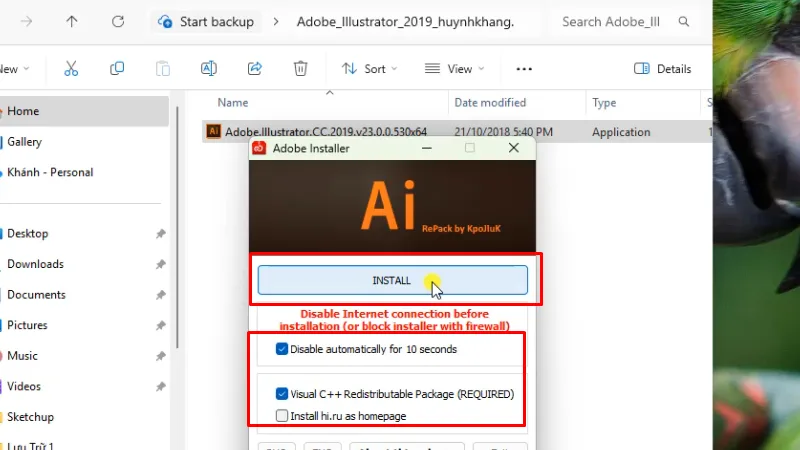The height and width of the screenshot is (450, 800).
Task: Click the Copy icon in the toolbar
Action: (x=117, y=68)
